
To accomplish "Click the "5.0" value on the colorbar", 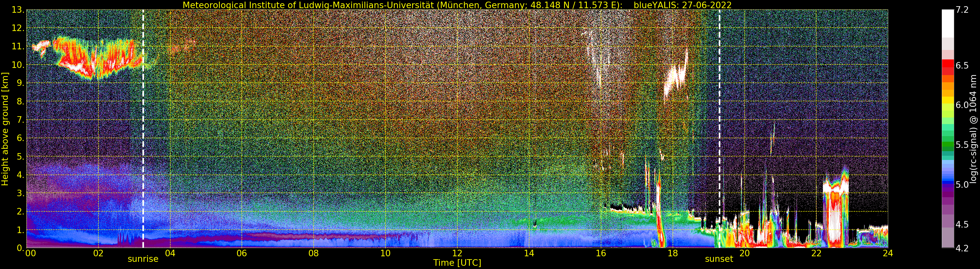I will pyautogui.click(x=962, y=184).
